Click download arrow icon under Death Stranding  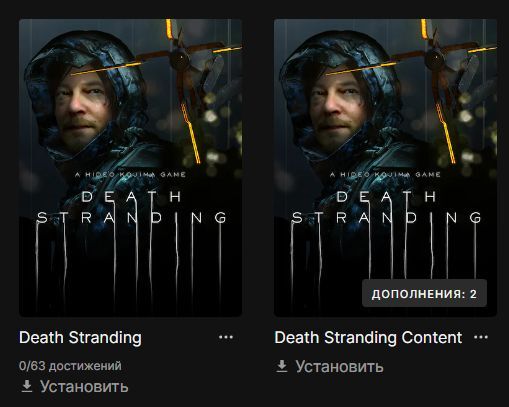[27, 386]
